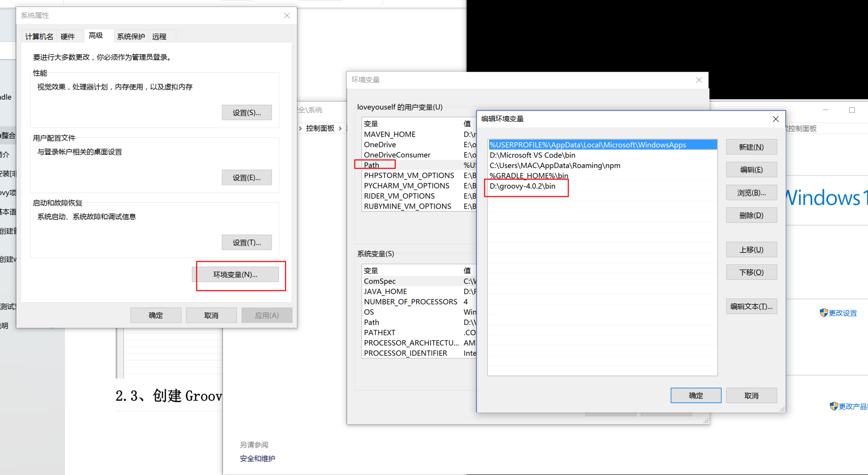The height and width of the screenshot is (475, 868).
Task: Select Path in system variables
Action: (419, 323)
